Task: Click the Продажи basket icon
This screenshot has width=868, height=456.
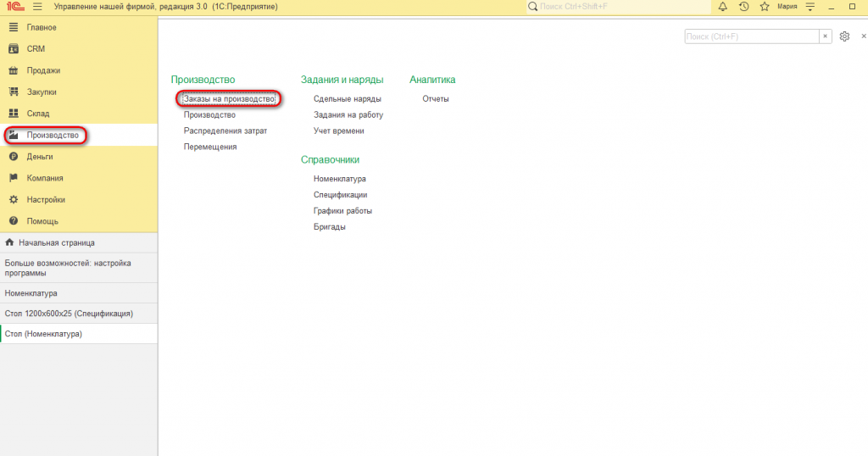Action: [14, 70]
